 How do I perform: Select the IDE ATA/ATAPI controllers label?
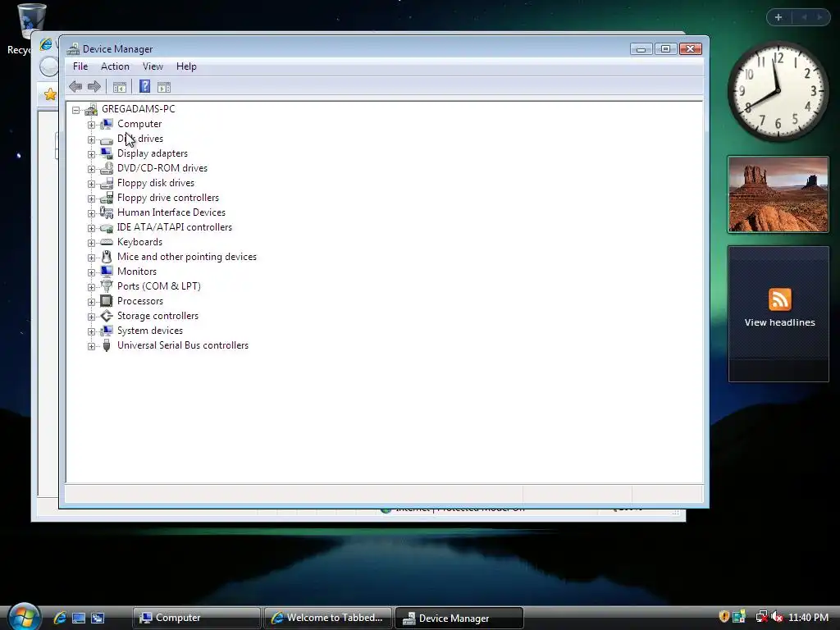[x=175, y=227]
